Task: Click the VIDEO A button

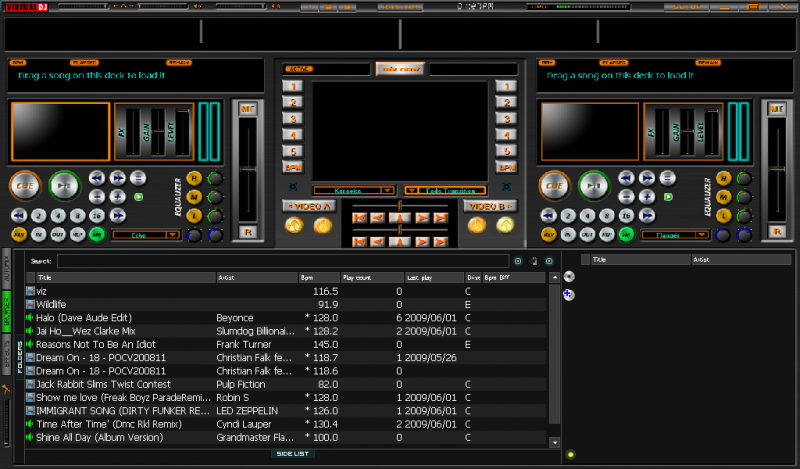Action: [309, 206]
